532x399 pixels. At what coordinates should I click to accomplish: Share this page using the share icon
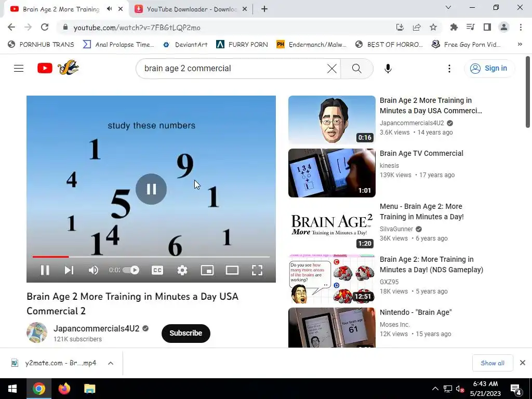coord(417,27)
